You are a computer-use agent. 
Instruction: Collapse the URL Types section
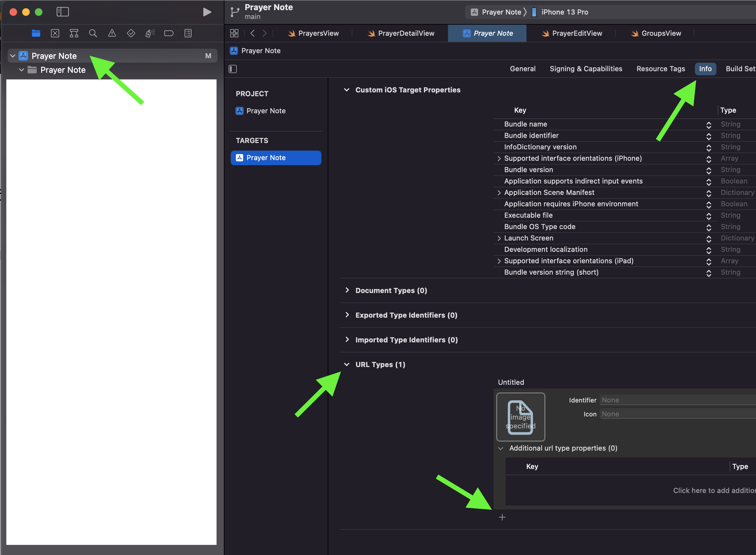coord(347,365)
